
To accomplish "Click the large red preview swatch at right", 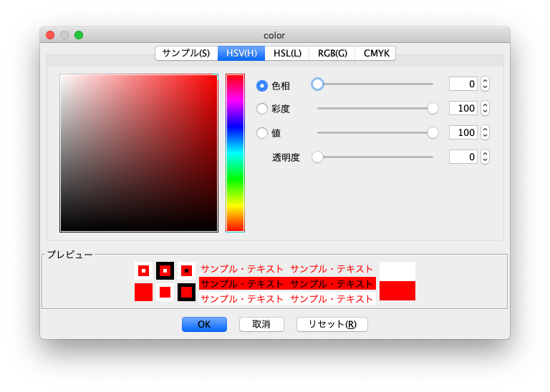I will coord(397,290).
